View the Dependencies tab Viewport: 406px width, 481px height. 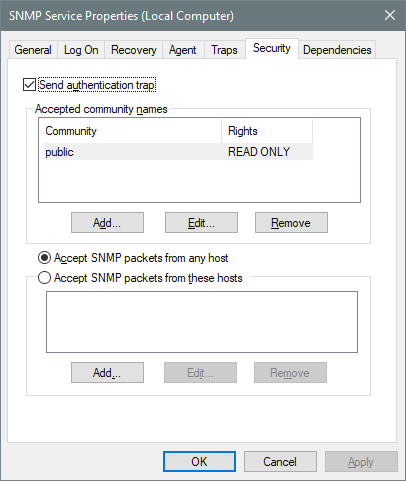coord(337,50)
